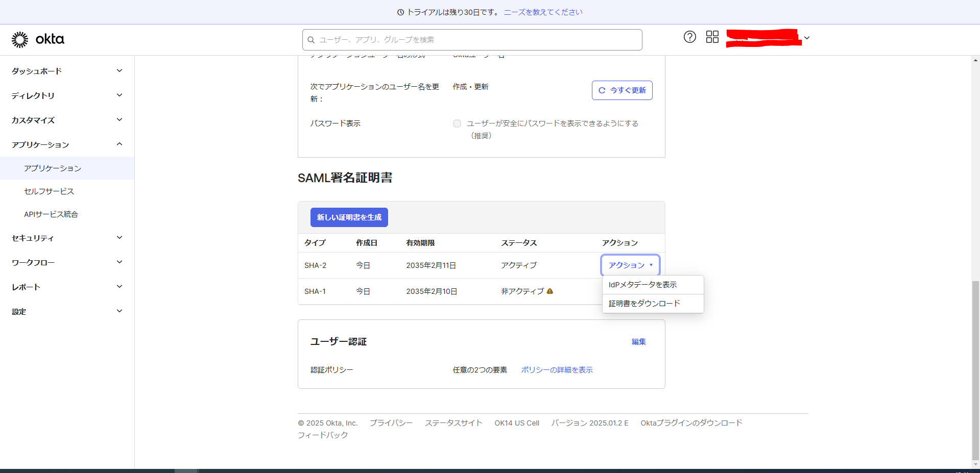Click the ニーズを教えてください link
980x473 pixels.
pos(543,12)
